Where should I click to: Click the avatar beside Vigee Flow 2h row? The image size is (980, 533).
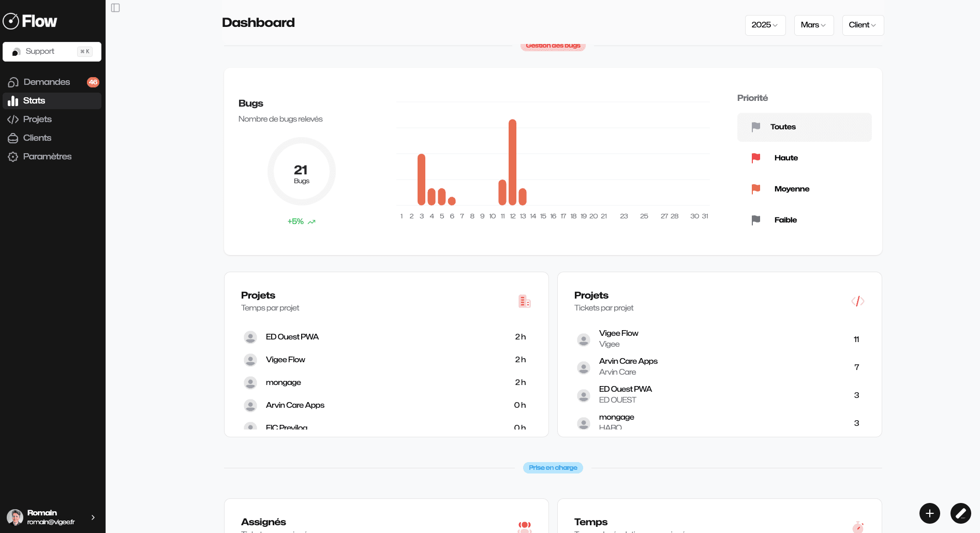(x=250, y=360)
